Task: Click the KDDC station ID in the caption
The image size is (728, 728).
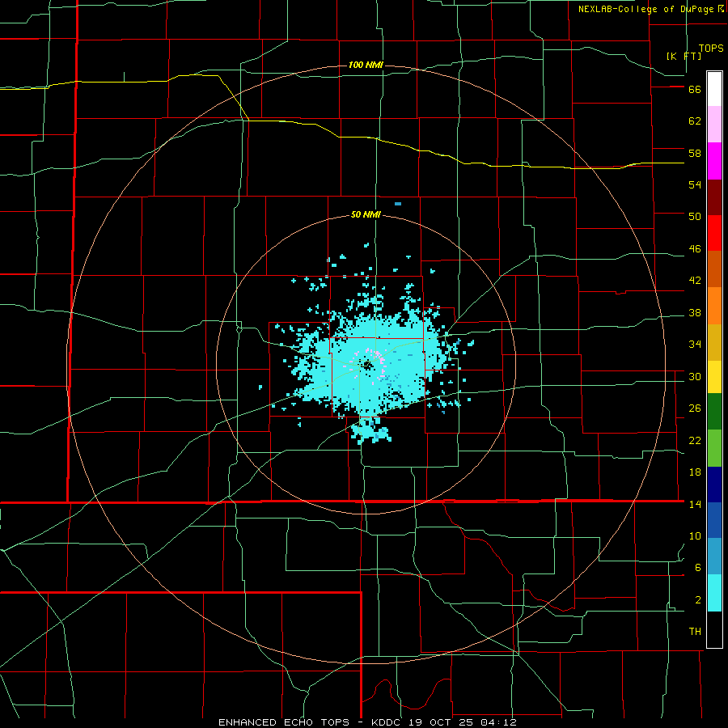Action: click(x=388, y=722)
